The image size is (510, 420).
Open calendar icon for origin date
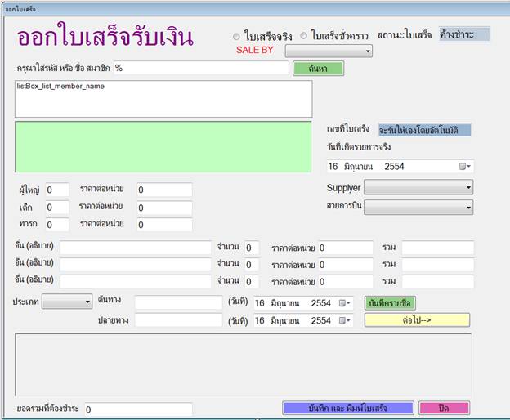(x=346, y=303)
